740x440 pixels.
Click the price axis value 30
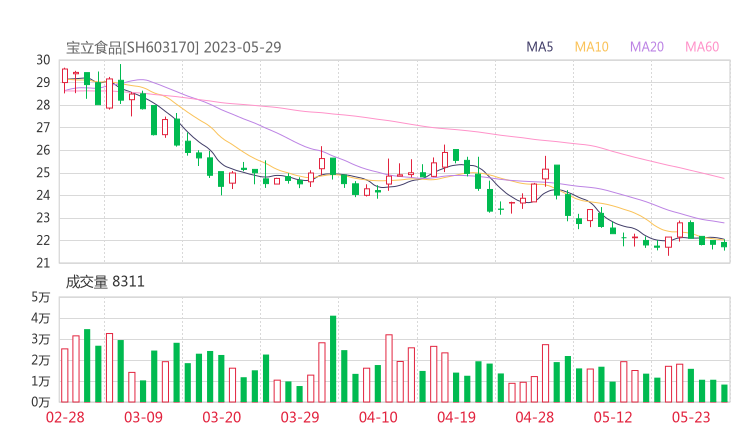(x=43, y=60)
